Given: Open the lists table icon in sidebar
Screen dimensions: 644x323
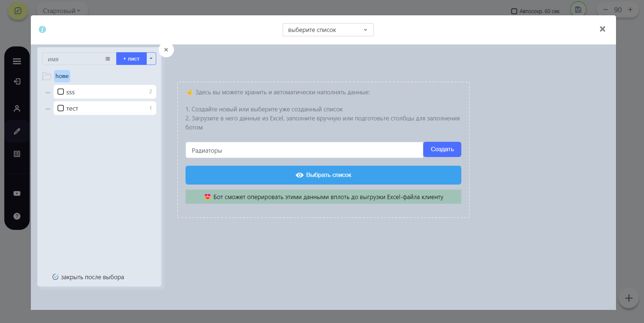Looking at the screenshot, I should (17, 154).
